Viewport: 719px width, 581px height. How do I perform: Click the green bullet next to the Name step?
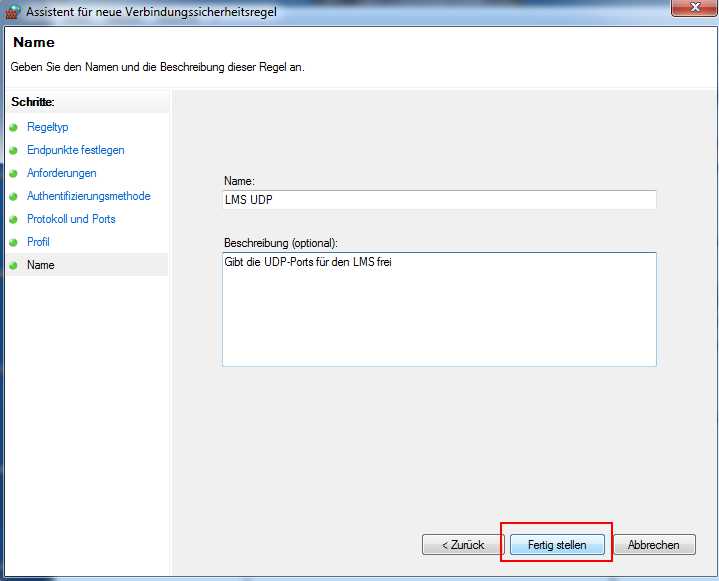(x=13, y=265)
